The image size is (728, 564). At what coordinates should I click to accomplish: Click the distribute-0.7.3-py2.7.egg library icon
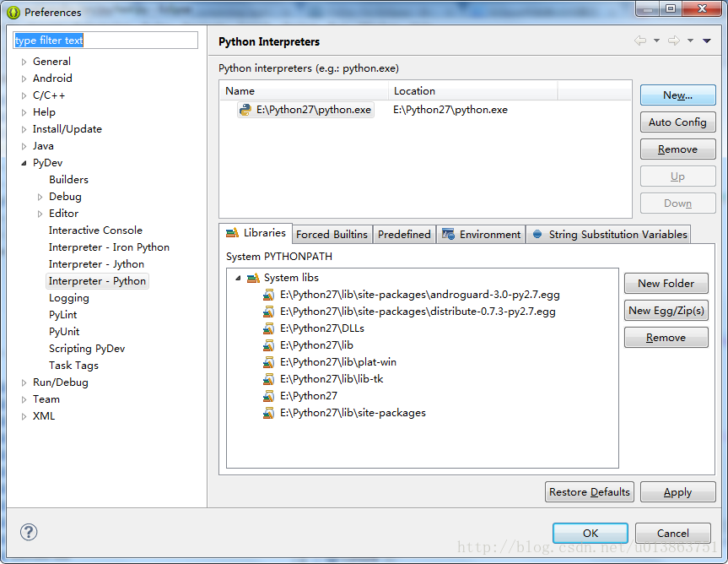click(268, 312)
